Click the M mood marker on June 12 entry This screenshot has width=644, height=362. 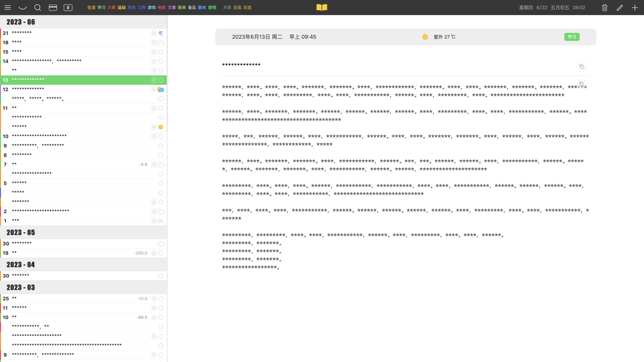pyautogui.click(x=154, y=89)
